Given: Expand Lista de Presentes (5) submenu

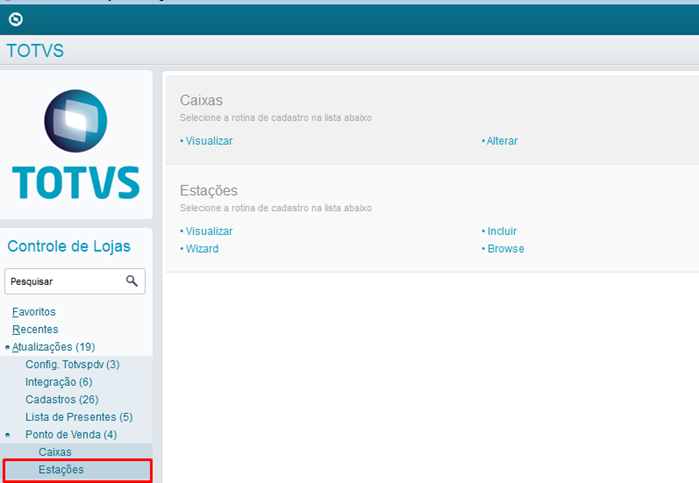Looking at the screenshot, I should (x=79, y=417).
